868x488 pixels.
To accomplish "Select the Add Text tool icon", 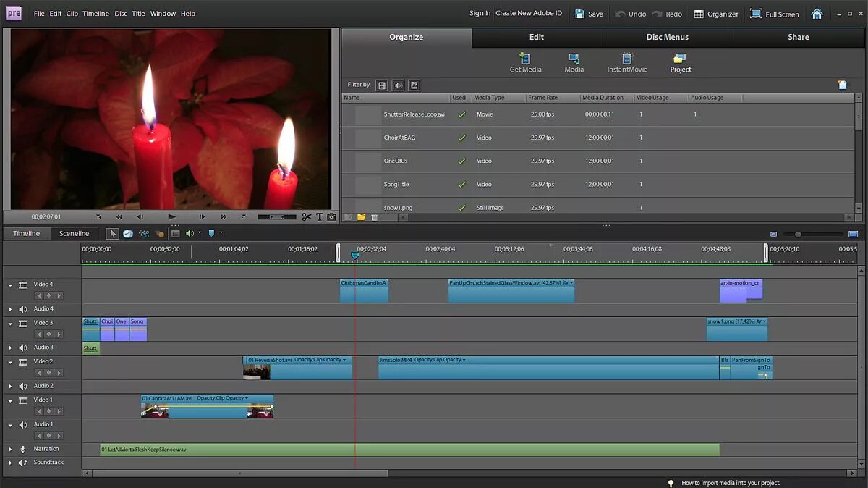I will click(x=319, y=216).
